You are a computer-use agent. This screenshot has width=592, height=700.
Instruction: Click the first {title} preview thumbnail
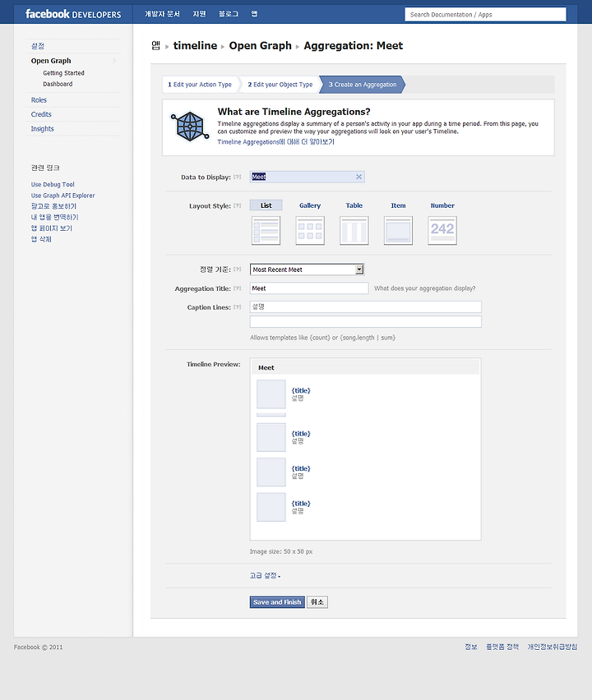coord(271,394)
